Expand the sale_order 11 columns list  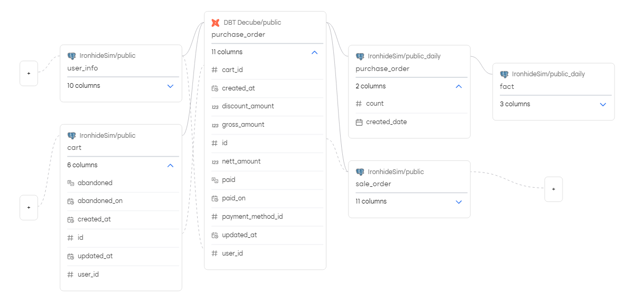pyautogui.click(x=458, y=201)
